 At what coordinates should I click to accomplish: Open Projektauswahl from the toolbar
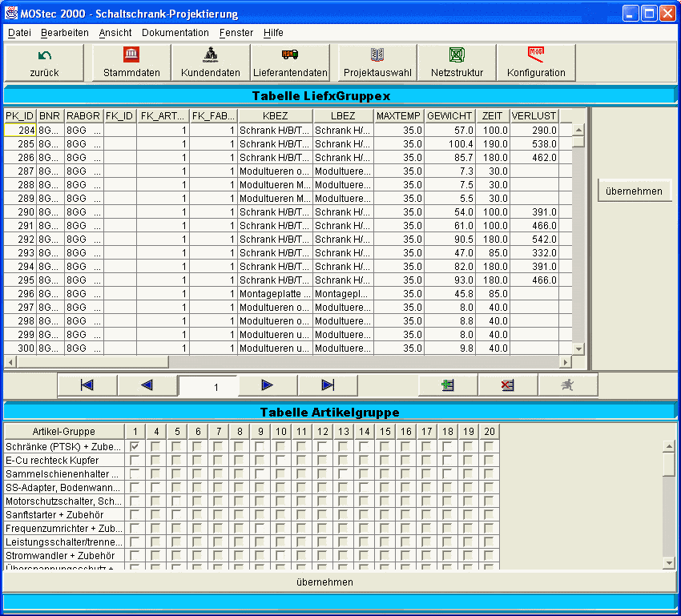[377, 63]
